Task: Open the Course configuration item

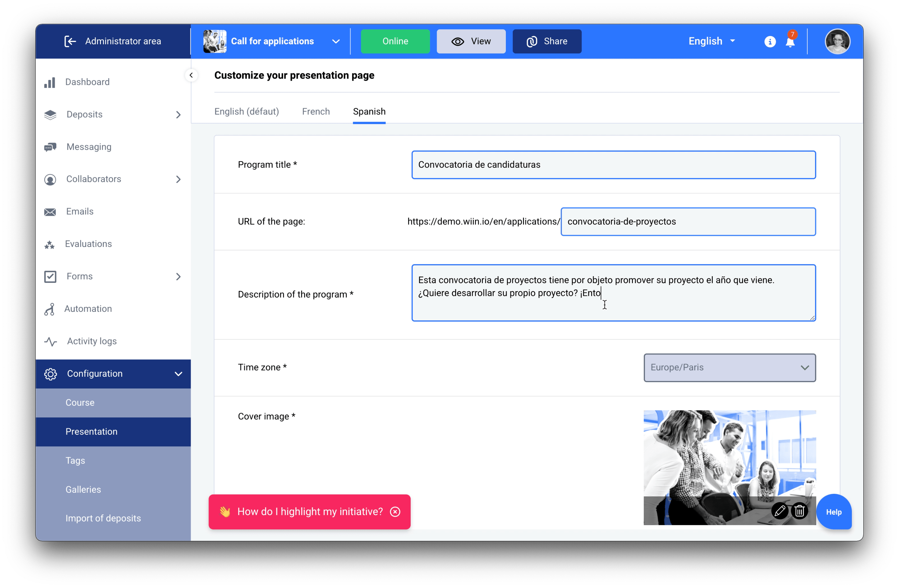Action: (x=113, y=402)
